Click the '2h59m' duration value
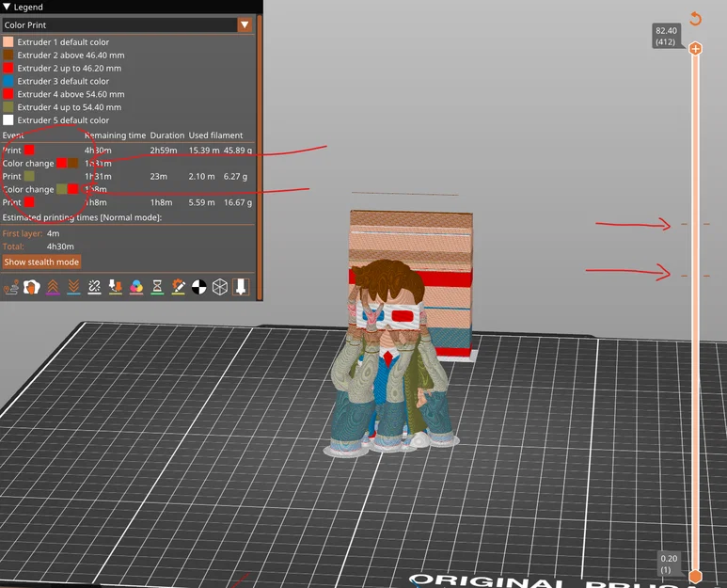The height and width of the screenshot is (588, 727). [164, 151]
